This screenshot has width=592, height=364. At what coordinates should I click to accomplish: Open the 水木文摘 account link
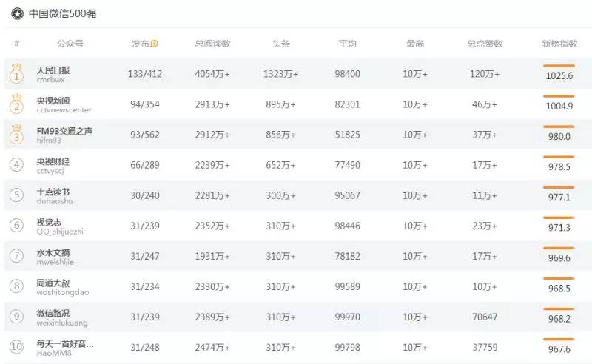[x=53, y=252]
